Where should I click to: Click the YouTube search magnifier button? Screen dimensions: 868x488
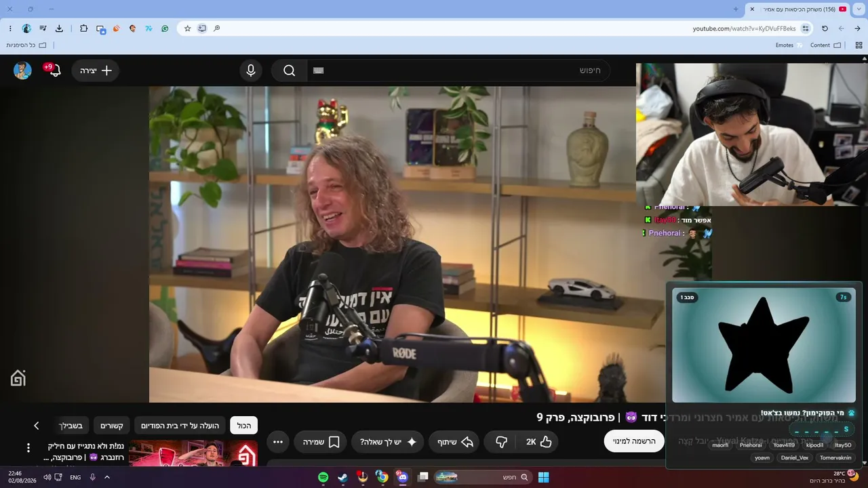(x=290, y=70)
